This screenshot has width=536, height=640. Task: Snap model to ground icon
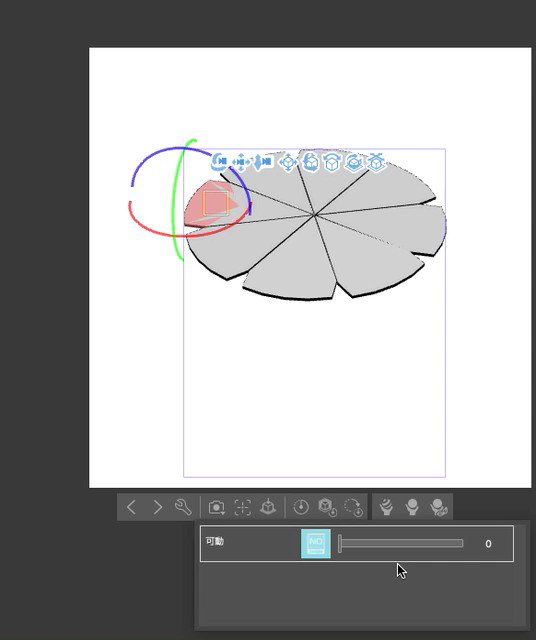pos(268,507)
